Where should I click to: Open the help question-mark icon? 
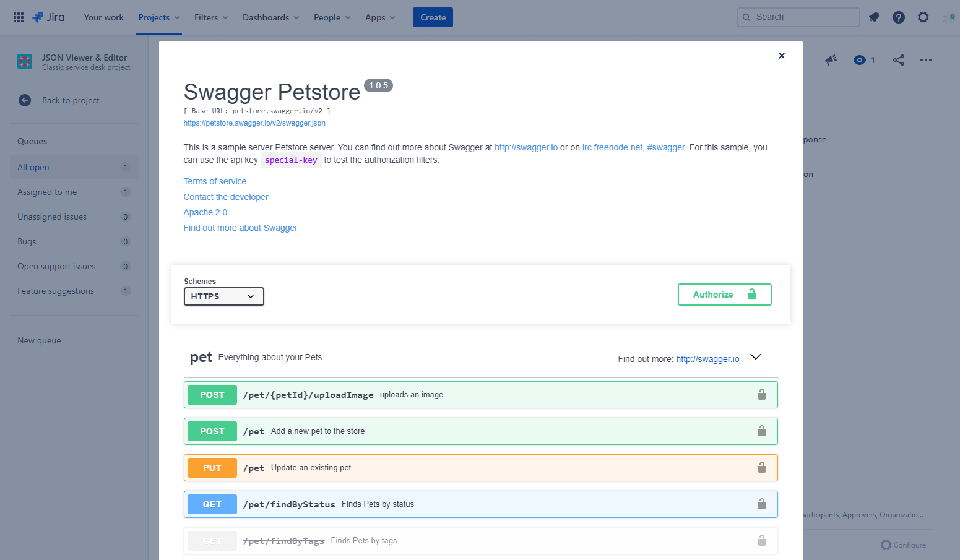pos(899,17)
